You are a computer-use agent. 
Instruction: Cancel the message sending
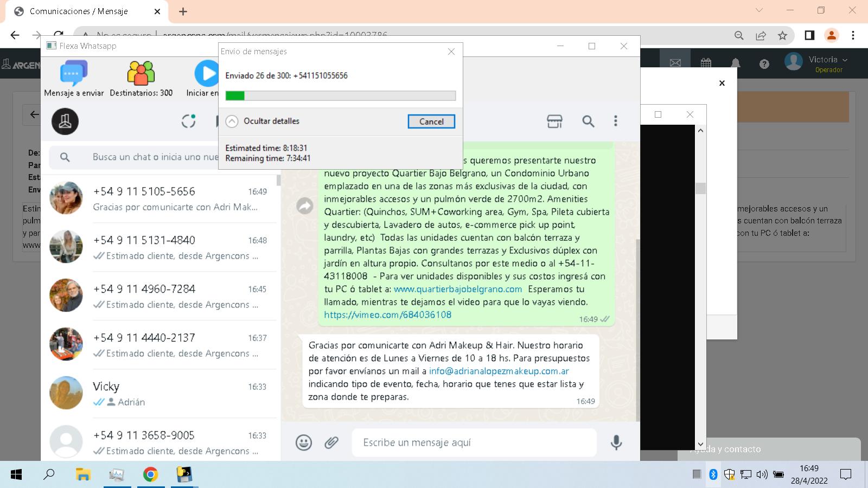[x=431, y=121]
